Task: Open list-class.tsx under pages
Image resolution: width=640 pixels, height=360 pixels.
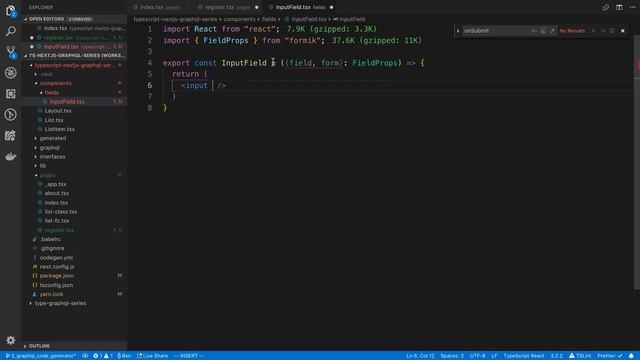Action: click(74, 211)
